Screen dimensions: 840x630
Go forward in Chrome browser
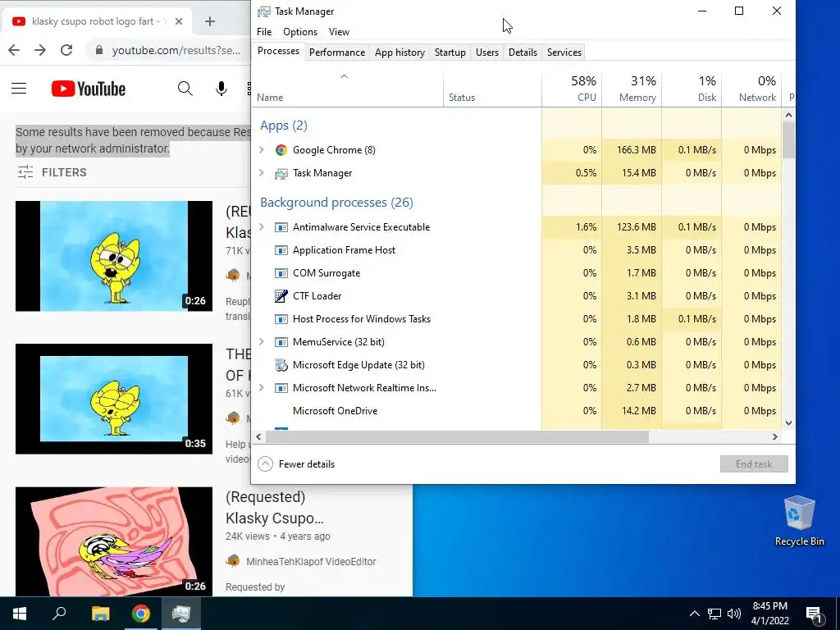(x=40, y=50)
